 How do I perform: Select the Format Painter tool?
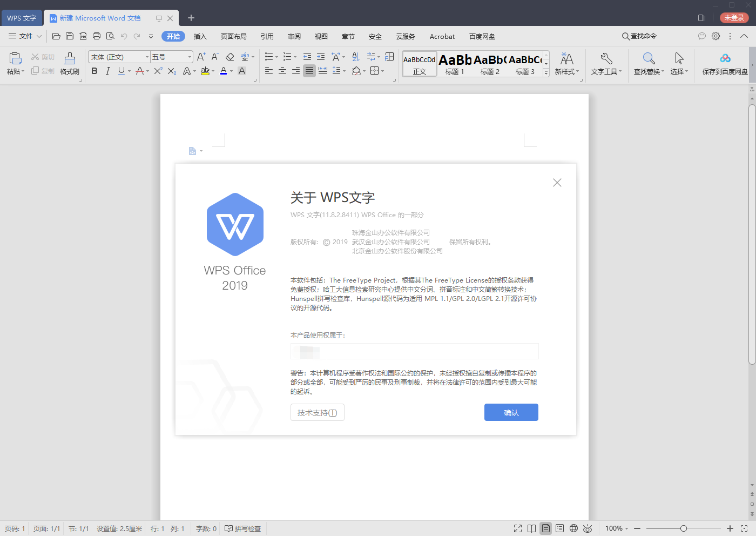pyautogui.click(x=69, y=63)
